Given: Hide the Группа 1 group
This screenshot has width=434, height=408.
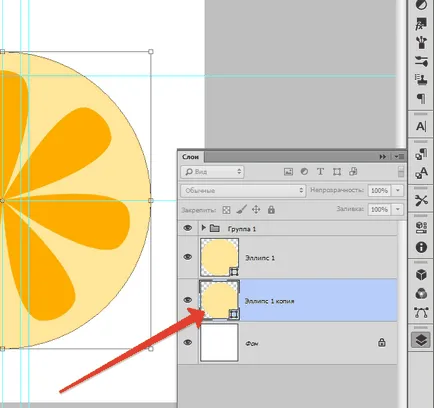Looking at the screenshot, I should click(188, 228).
